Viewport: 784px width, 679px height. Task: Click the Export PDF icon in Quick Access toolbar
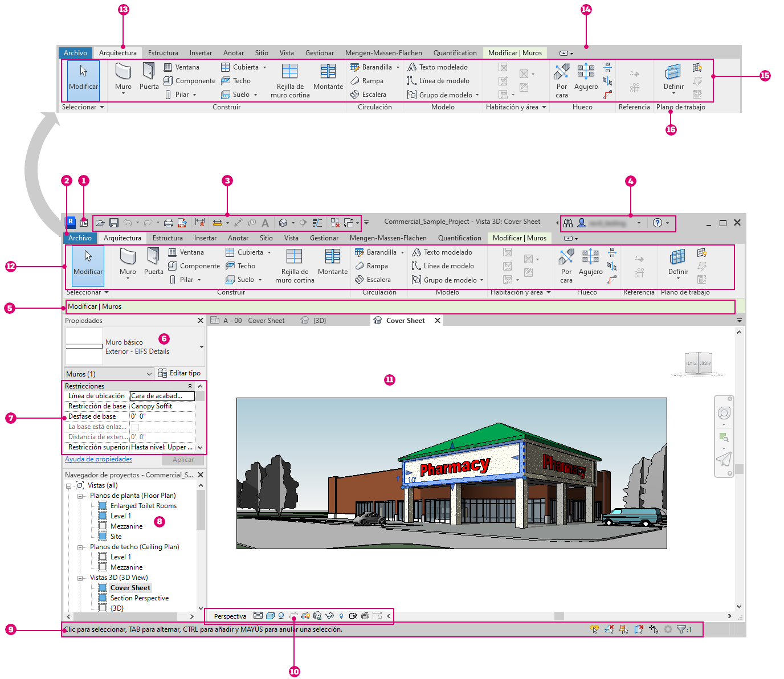click(x=182, y=223)
